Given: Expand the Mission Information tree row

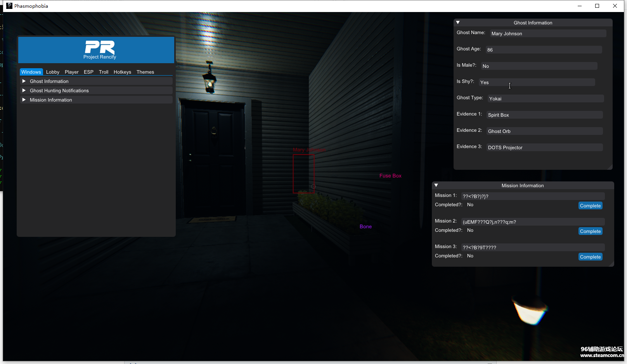Looking at the screenshot, I should 96,100.
